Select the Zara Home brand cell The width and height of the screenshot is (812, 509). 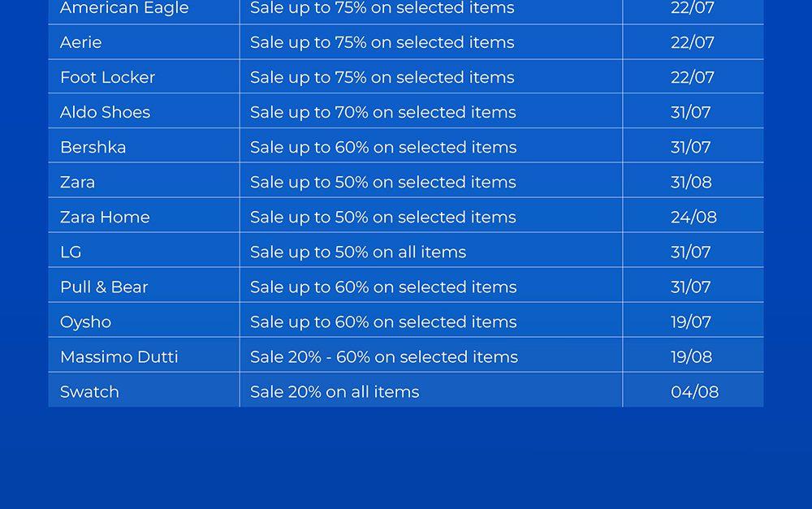point(105,217)
